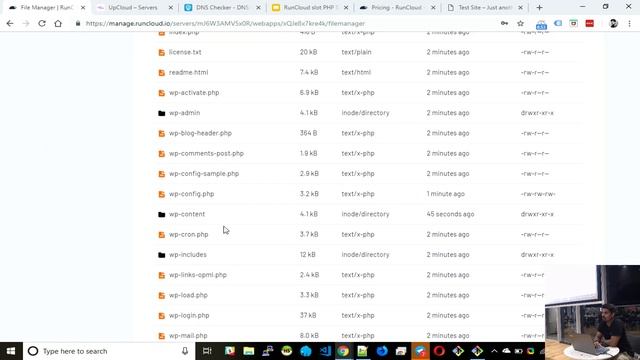Viewport: 640px width, 360px height.
Task: Click the wp-activate.php file icon
Action: tap(162, 93)
